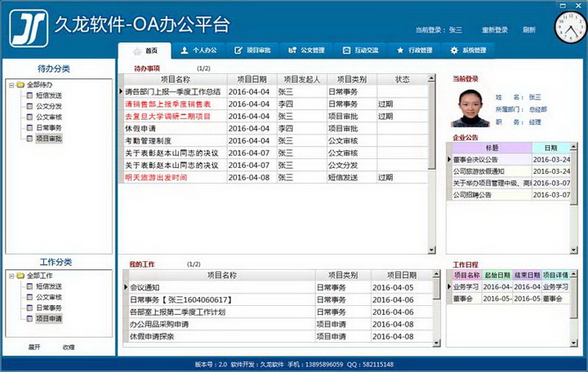The image size is (588, 372).
Task: Select row 请各部门上报一季度工作总结
Action: point(276,92)
